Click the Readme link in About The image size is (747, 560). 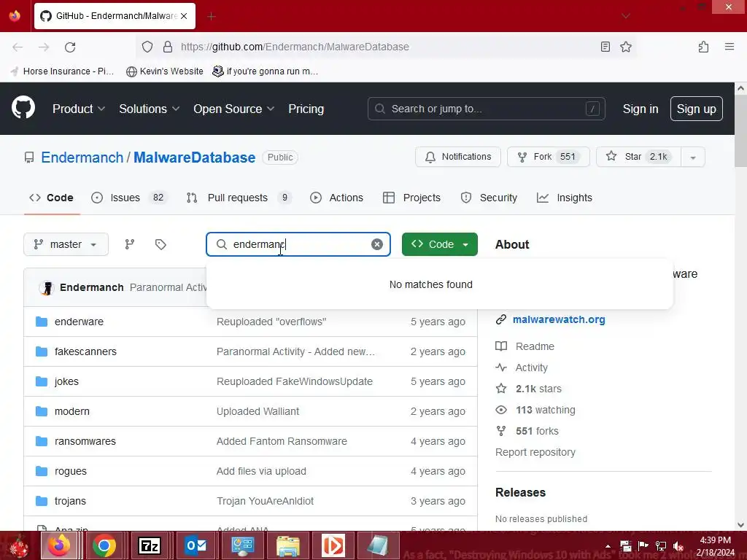point(535,346)
